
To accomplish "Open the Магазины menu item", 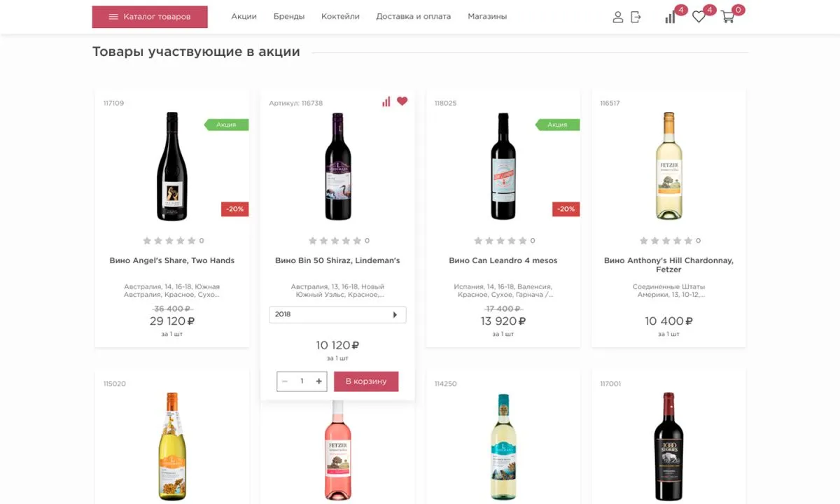I will (487, 15).
